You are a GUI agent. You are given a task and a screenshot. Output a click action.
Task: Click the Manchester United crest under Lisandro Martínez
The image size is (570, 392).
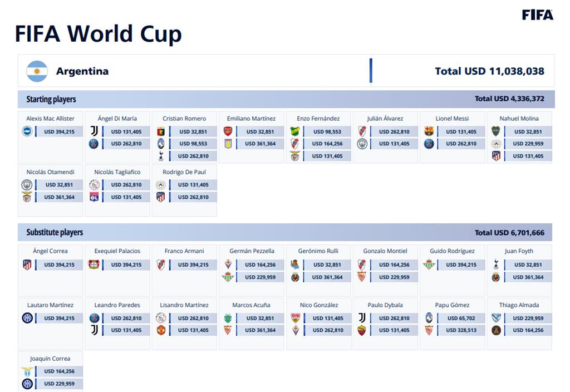161,330
